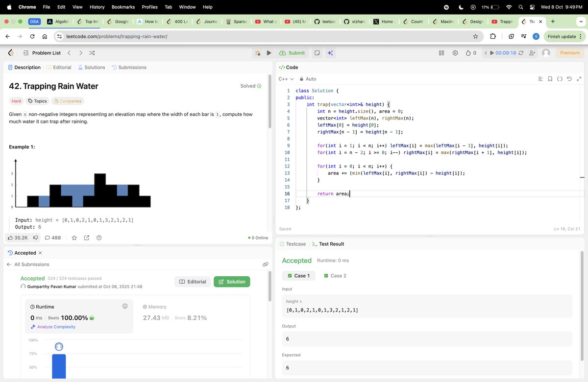The width and height of the screenshot is (588, 382).
Task: Open Chrome extensions puzzle icon
Action: pyautogui.click(x=493, y=36)
